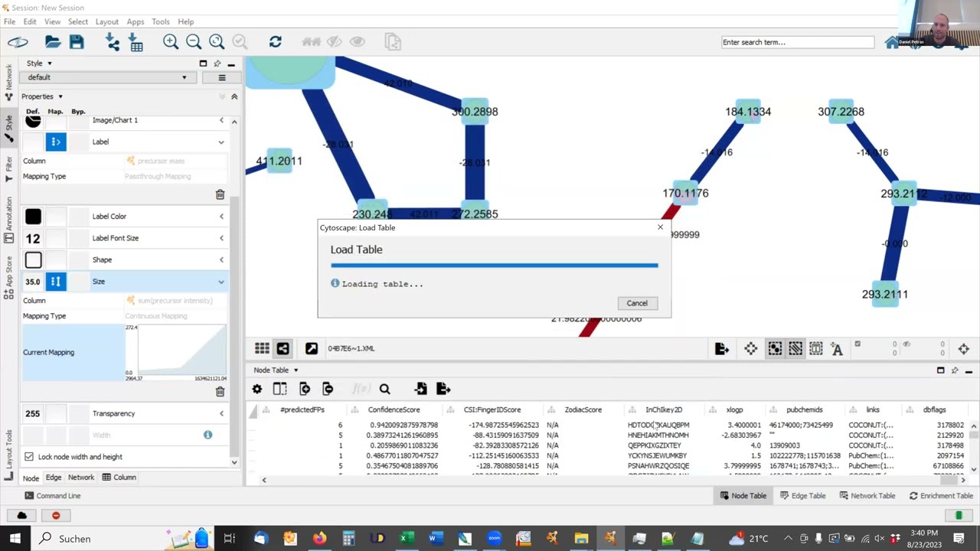
Task: Switch to the Edge style tab
Action: (x=54, y=478)
